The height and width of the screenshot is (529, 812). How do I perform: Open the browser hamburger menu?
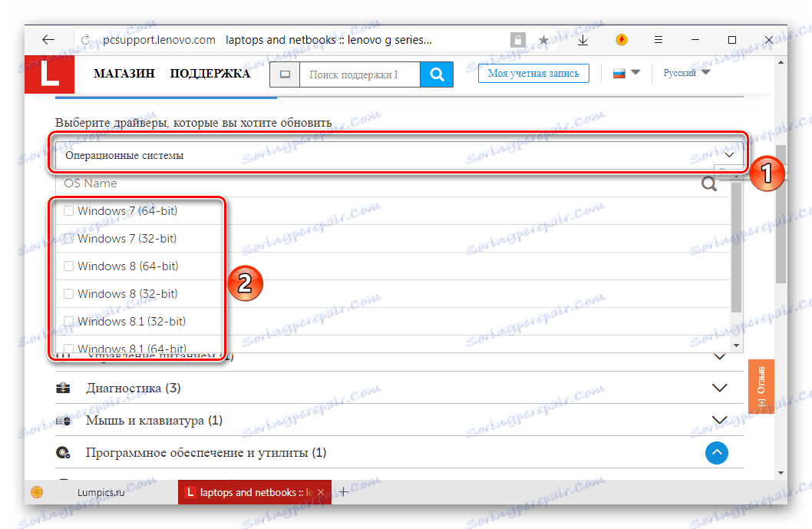pos(659,39)
